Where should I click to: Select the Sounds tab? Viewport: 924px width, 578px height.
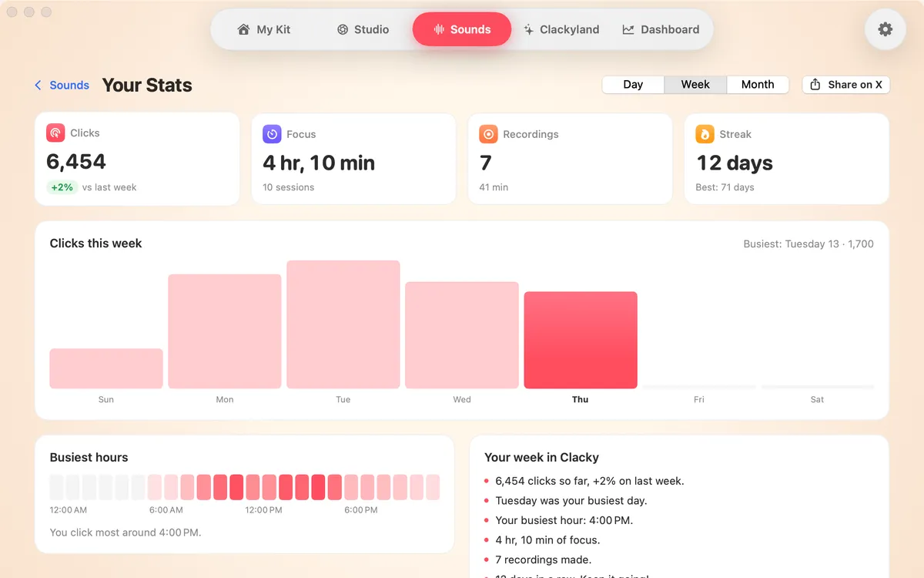[462, 29]
